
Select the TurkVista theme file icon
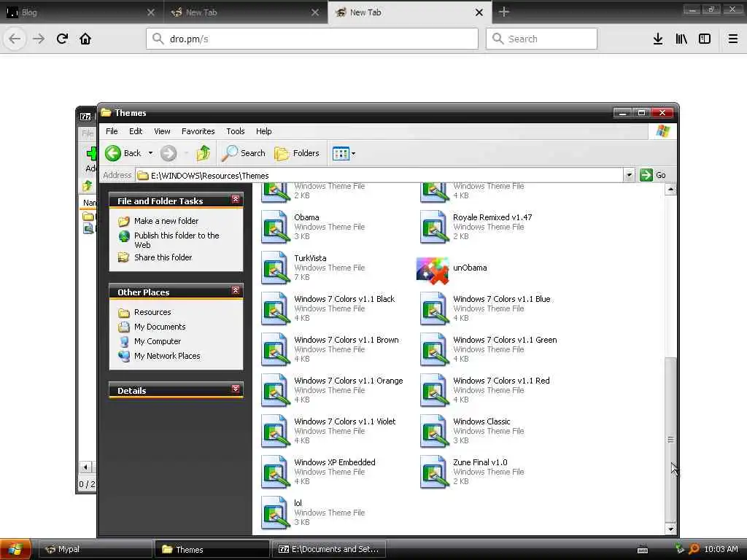[275, 268]
